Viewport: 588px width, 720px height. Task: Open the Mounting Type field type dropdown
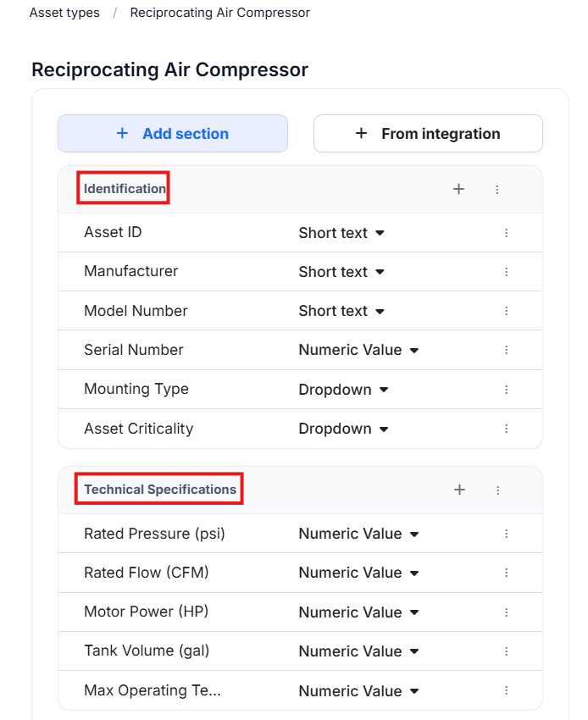pos(343,390)
